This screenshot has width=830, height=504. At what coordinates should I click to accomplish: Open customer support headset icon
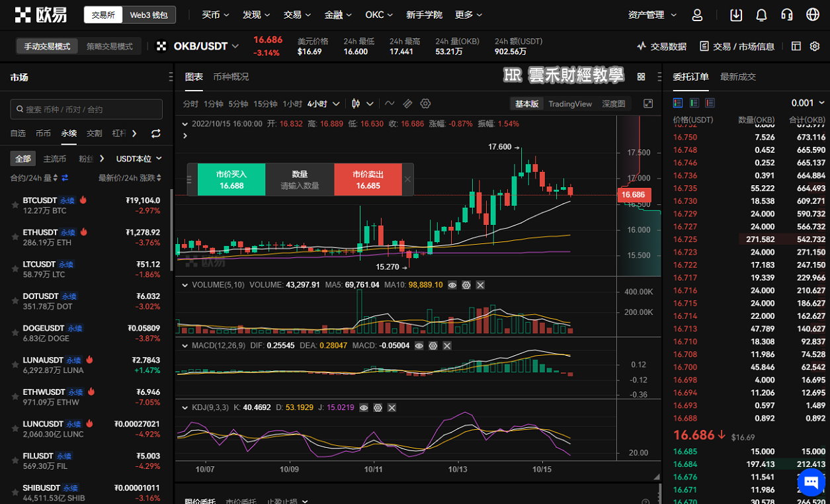click(x=787, y=15)
